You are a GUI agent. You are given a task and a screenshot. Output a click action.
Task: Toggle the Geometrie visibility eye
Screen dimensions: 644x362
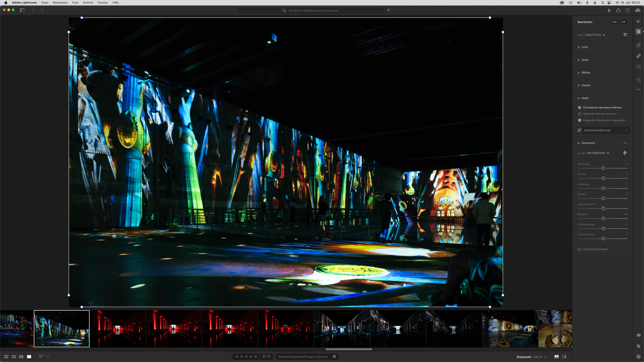[625, 143]
